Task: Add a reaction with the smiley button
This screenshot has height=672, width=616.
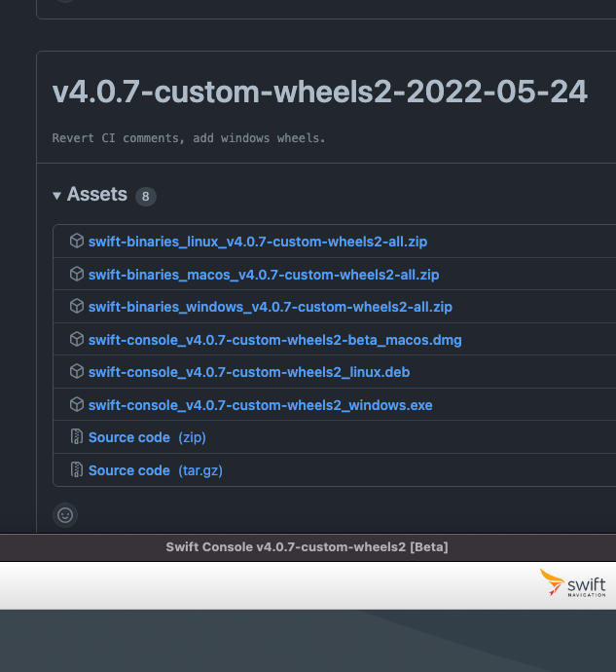Action: 65,515
